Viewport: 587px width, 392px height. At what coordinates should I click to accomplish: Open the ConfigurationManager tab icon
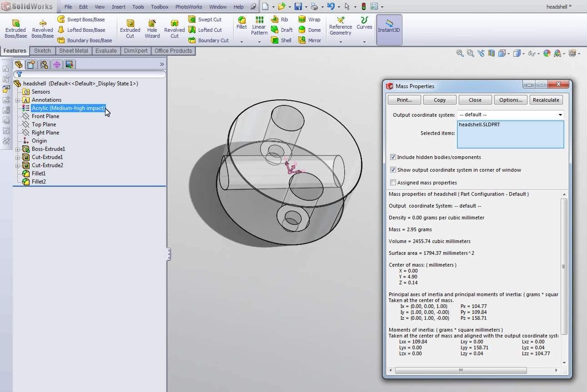[44, 65]
